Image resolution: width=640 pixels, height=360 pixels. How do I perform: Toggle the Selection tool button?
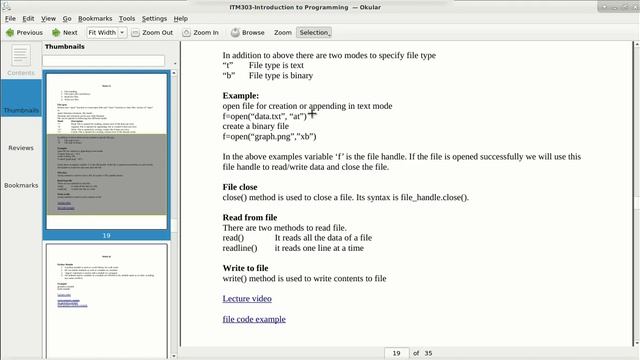pyautogui.click(x=313, y=33)
